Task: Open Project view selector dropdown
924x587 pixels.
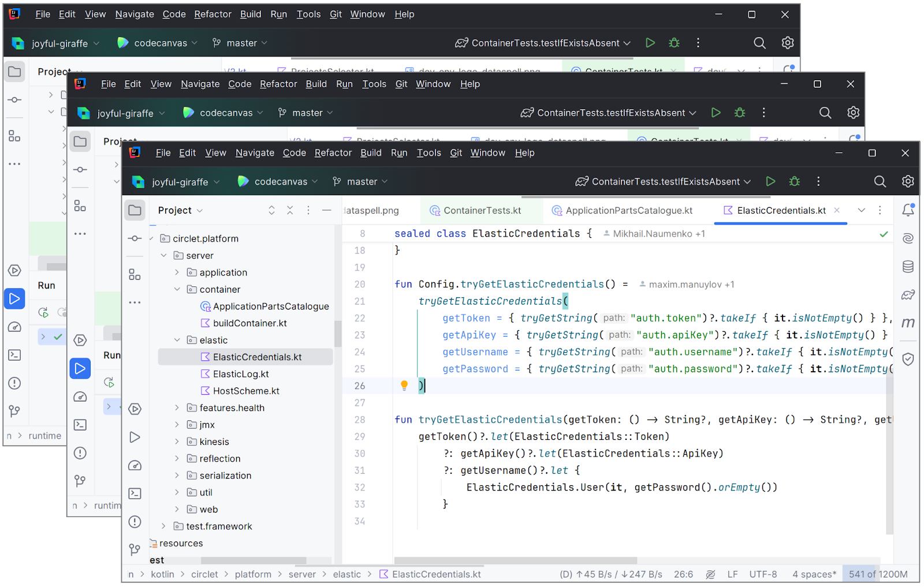Action: point(181,210)
